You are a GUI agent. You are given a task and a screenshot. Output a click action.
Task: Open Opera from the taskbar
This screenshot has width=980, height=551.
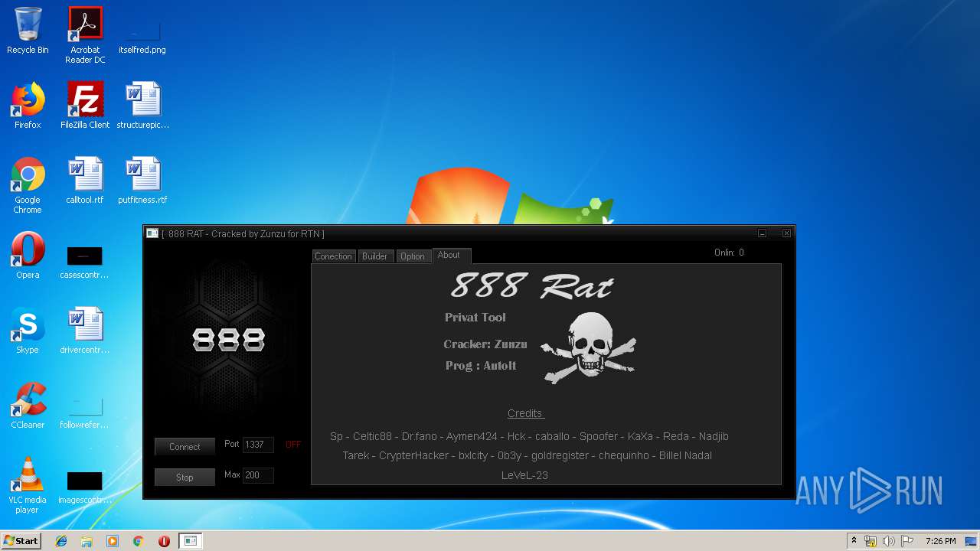click(164, 541)
